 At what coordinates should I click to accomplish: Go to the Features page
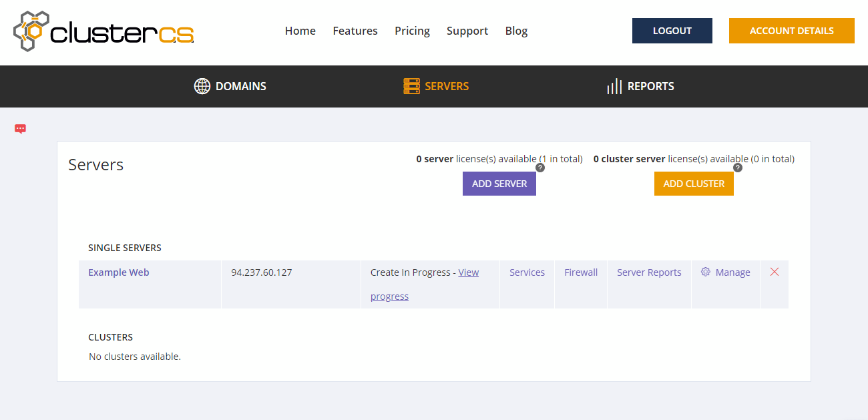(355, 31)
